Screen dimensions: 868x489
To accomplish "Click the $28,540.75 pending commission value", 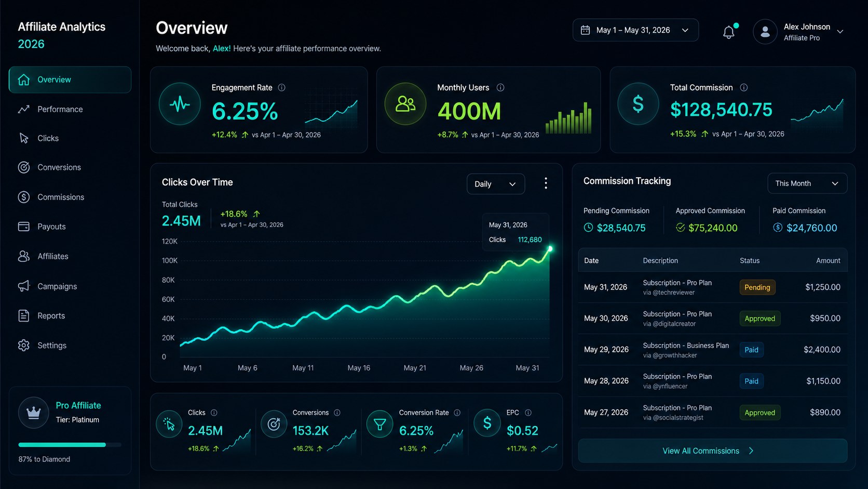I will (x=621, y=228).
